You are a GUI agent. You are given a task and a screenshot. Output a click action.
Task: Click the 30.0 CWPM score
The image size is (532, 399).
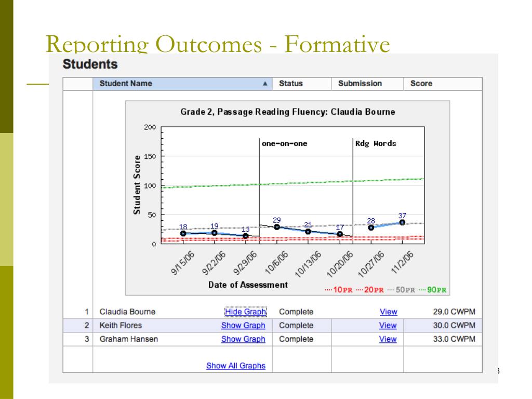454,325
